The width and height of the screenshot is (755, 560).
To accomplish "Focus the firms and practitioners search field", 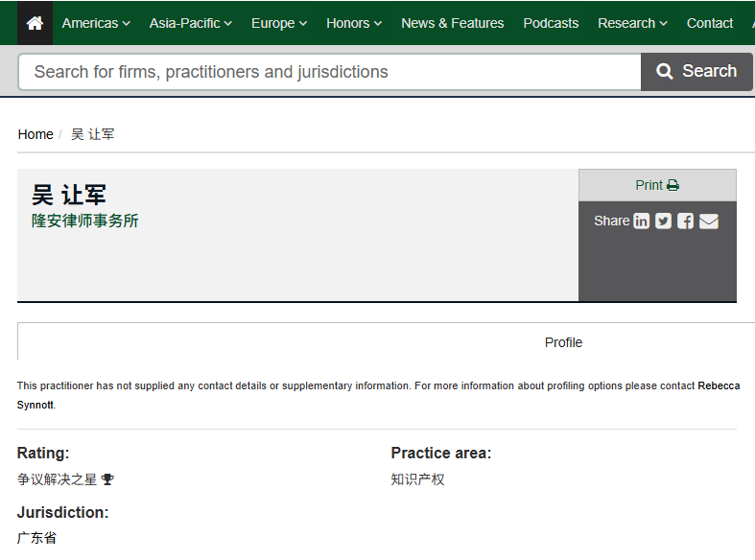I will (x=330, y=72).
